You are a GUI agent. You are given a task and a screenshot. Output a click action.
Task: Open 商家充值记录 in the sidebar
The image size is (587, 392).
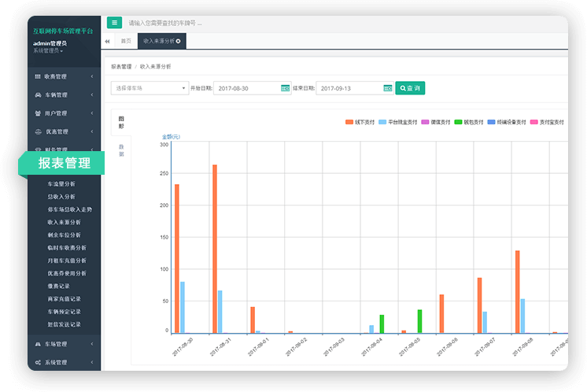point(64,299)
